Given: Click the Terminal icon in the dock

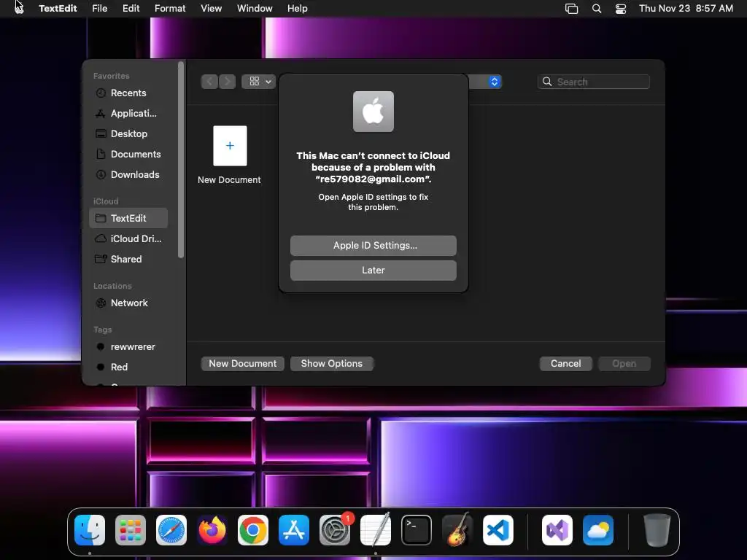Looking at the screenshot, I should [417, 530].
